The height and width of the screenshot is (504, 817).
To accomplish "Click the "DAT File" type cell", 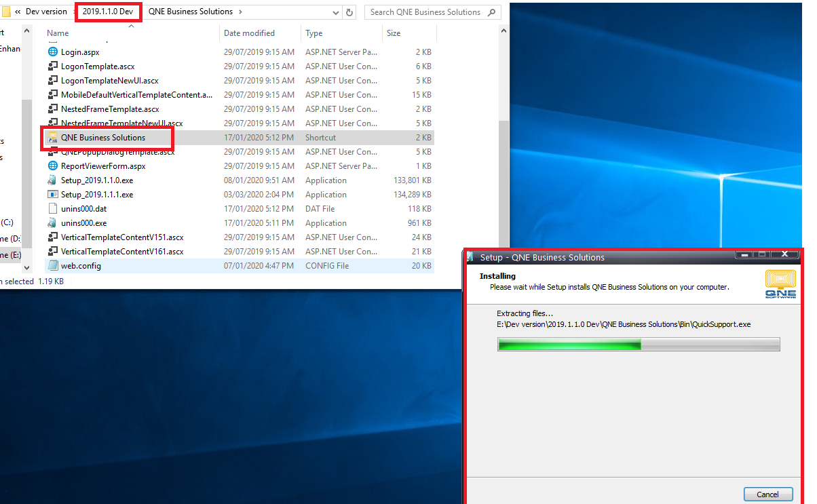I will (320, 209).
